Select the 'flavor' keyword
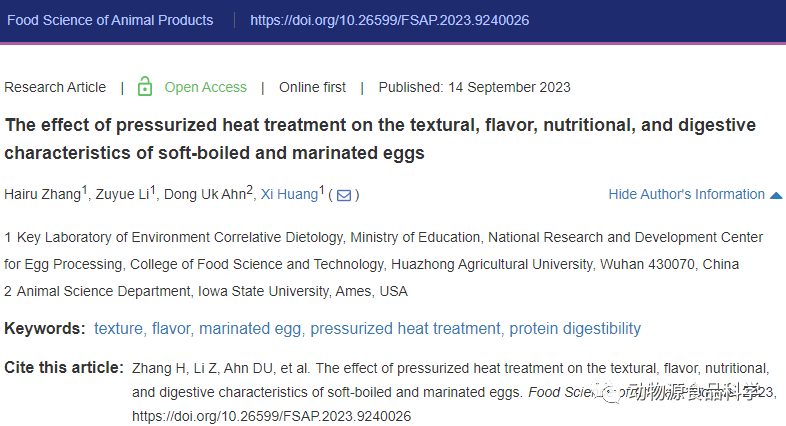This screenshot has width=786, height=426. pos(171,328)
